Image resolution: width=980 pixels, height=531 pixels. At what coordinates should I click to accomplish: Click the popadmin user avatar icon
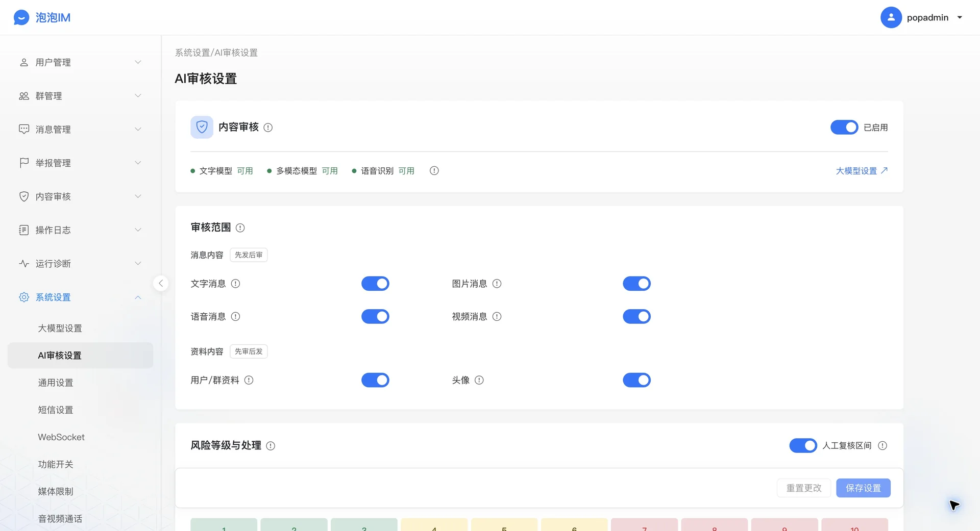coord(891,17)
